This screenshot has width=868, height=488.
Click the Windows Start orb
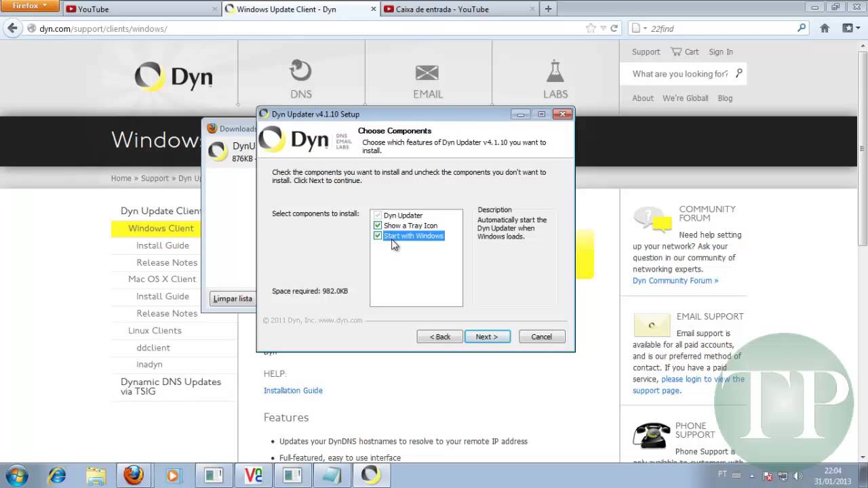tap(17, 474)
